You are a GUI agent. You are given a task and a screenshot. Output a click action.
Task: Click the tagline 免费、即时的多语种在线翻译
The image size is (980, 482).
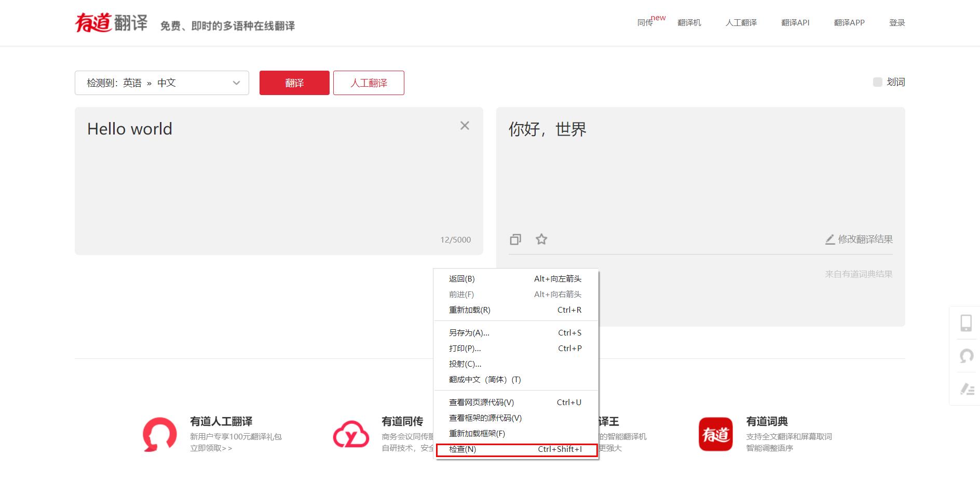(x=227, y=26)
